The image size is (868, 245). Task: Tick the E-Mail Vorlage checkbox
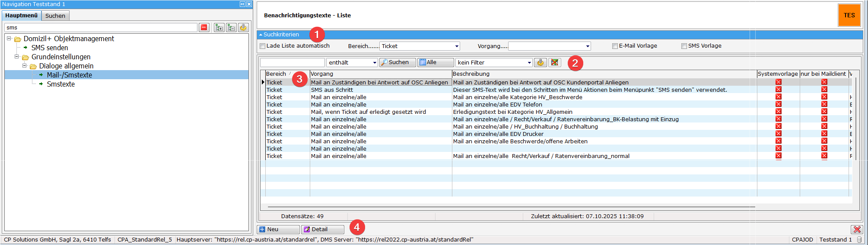pos(615,46)
